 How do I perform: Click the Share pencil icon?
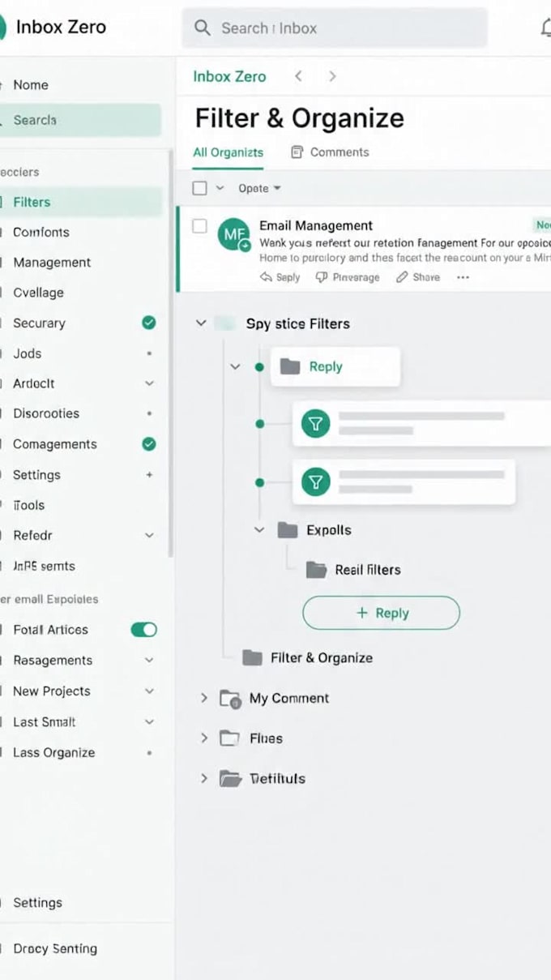click(x=402, y=277)
